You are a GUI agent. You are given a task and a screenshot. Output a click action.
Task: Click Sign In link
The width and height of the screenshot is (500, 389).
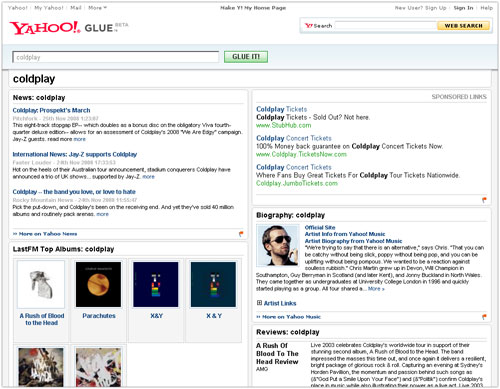463,8
